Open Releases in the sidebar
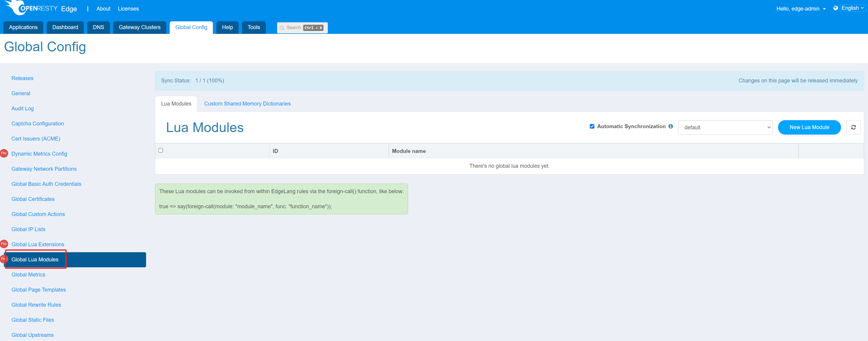 (x=22, y=78)
